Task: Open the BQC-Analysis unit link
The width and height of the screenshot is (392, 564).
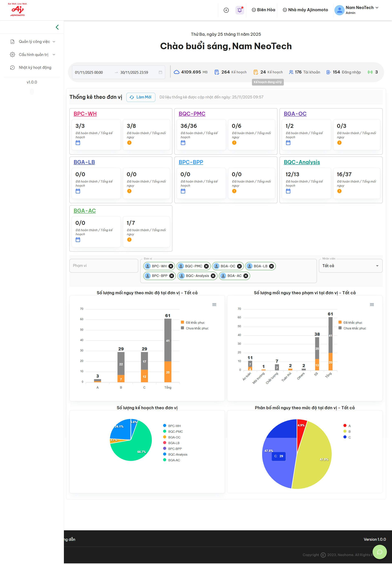Action: [302, 162]
